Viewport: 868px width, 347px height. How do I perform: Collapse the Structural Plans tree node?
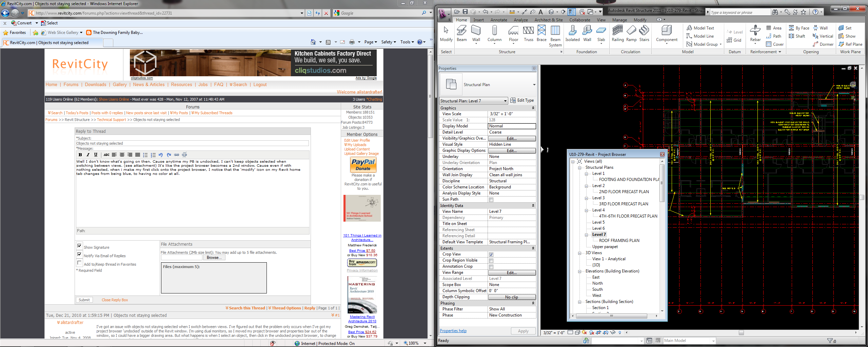pyautogui.click(x=579, y=167)
